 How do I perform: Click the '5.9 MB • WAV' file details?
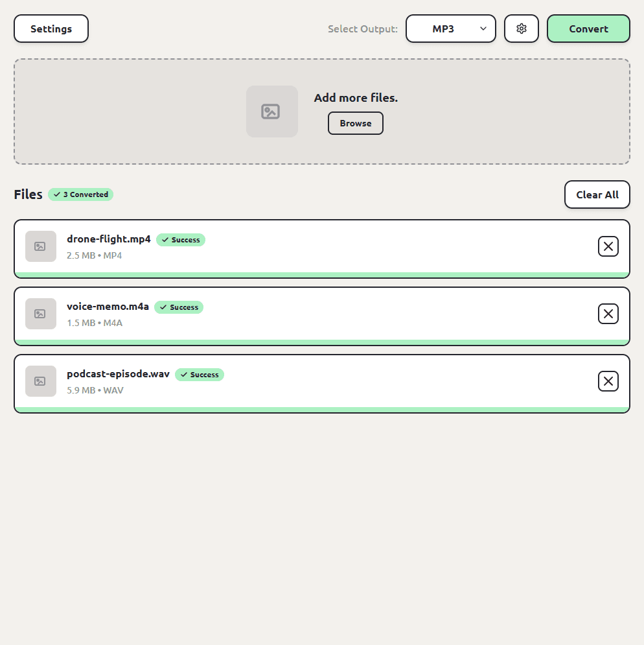click(x=95, y=390)
